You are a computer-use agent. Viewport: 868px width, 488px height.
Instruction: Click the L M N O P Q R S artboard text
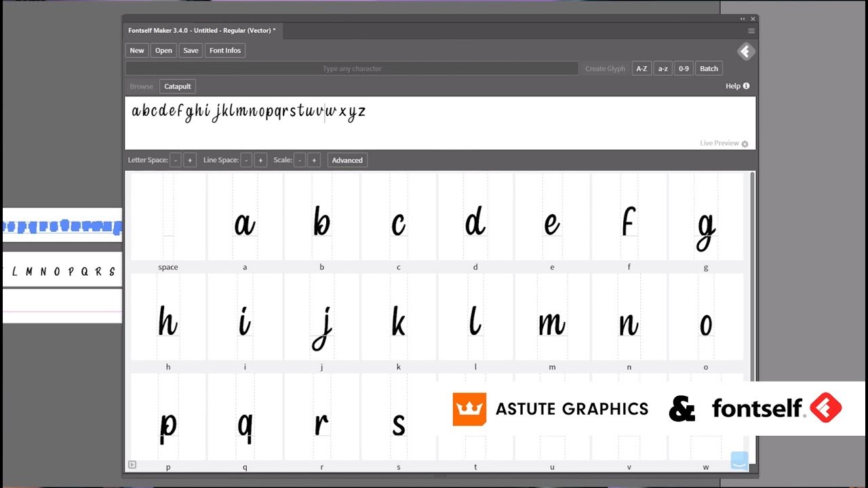pos(64,272)
